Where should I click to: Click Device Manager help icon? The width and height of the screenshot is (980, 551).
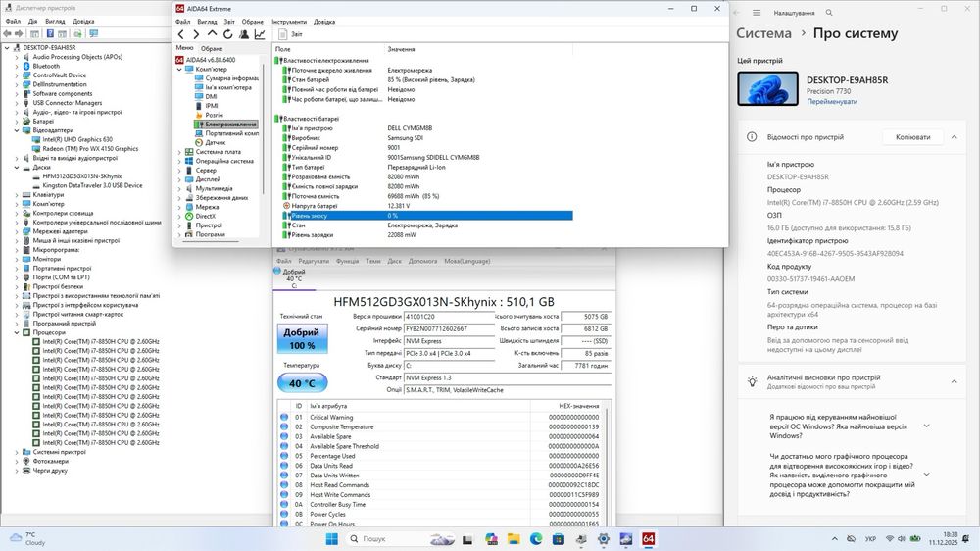[x=50, y=33]
